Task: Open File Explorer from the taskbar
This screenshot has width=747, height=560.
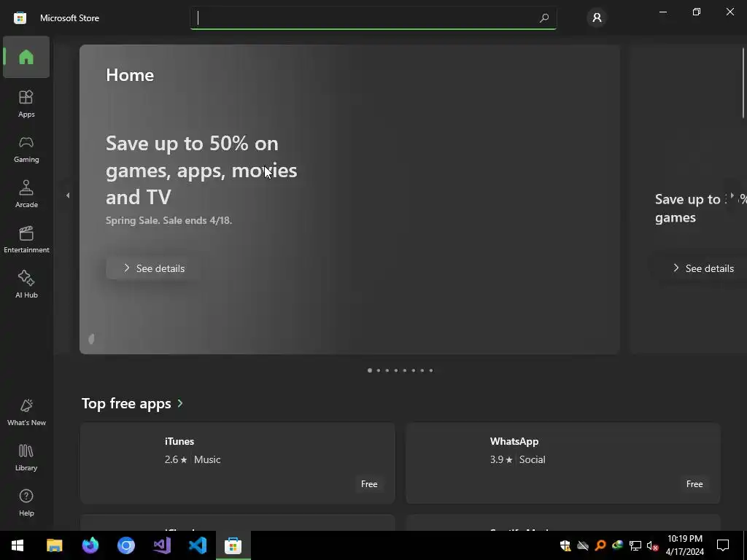Action: coord(54,545)
